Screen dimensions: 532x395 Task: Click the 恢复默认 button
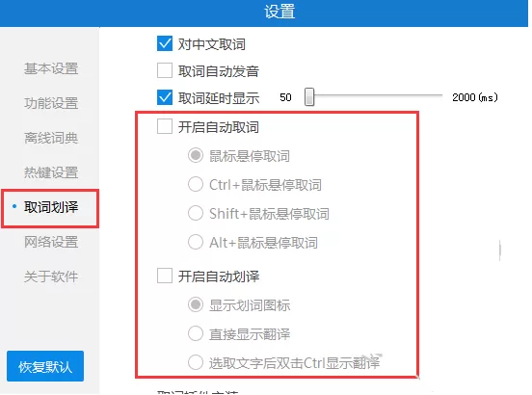pos(45,366)
